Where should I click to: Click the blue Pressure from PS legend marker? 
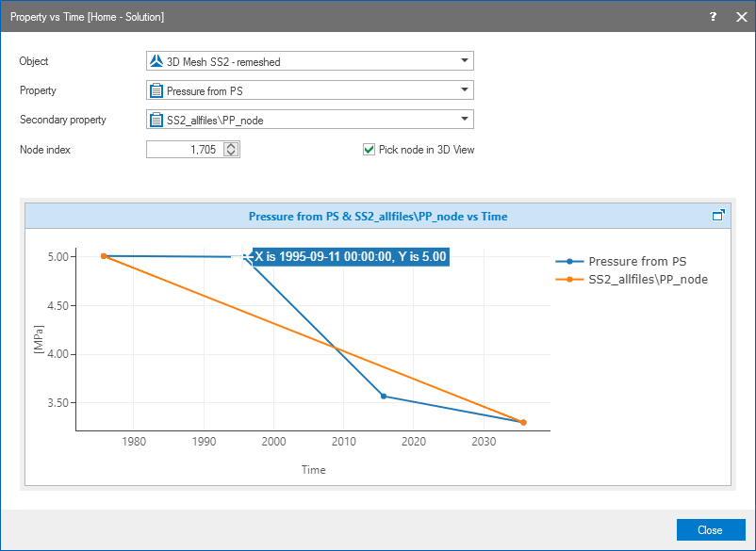pyautogui.click(x=569, y=262)
